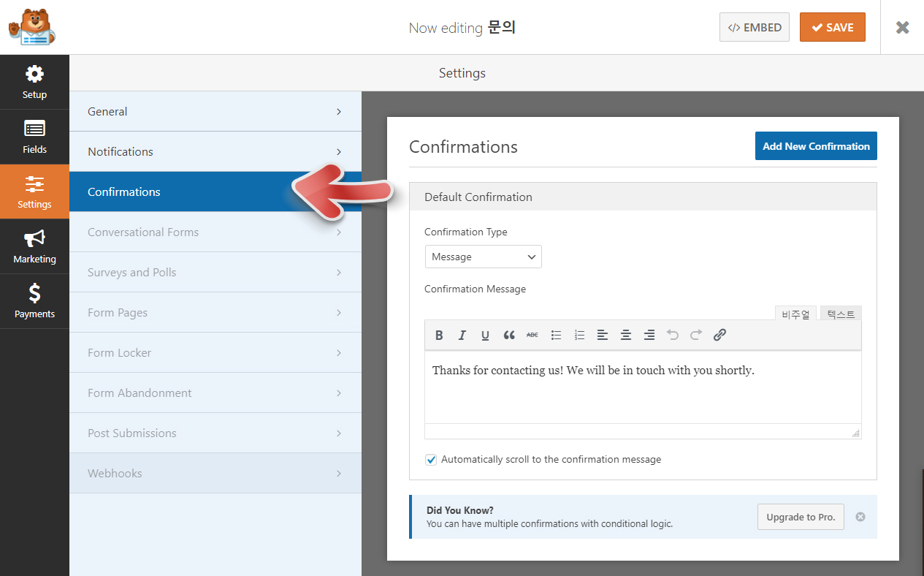Viewport: 924px width, 576px height.
Task: Redo the last editor change
Action: pyautogui.click(x=696, y=335)
